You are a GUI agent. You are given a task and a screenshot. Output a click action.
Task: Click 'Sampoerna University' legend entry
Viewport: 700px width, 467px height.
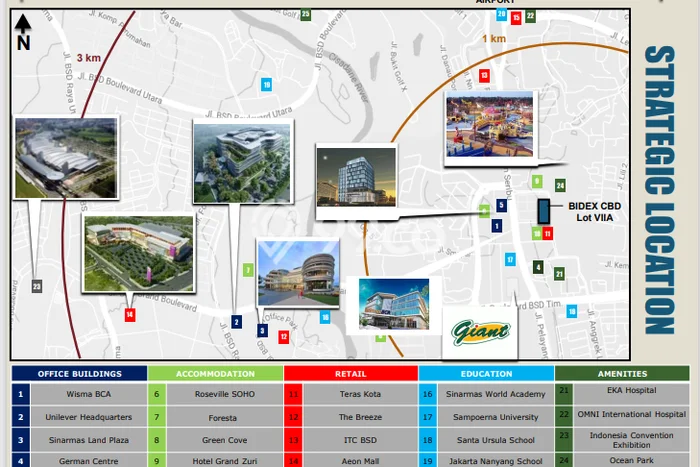click(496, 417)
